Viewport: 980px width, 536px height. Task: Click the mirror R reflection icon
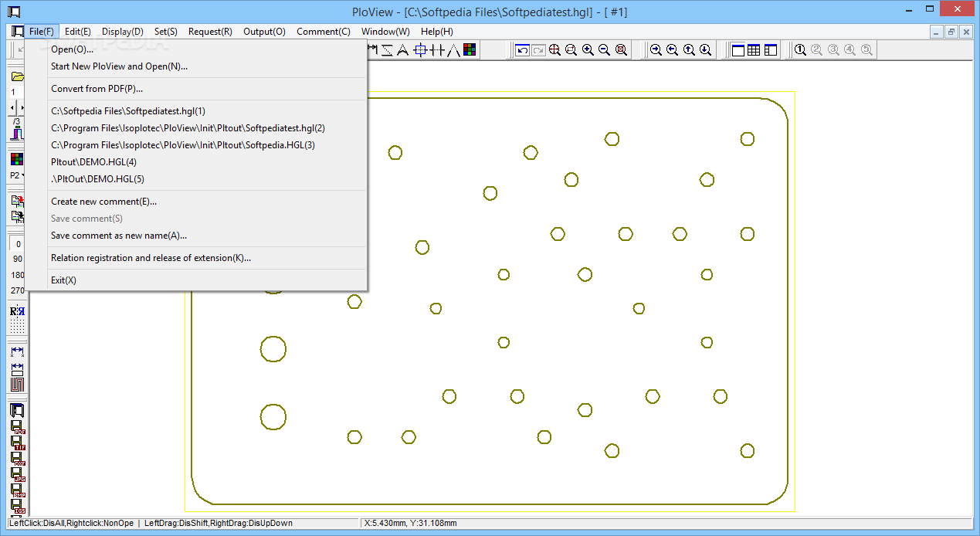[17, 312]
